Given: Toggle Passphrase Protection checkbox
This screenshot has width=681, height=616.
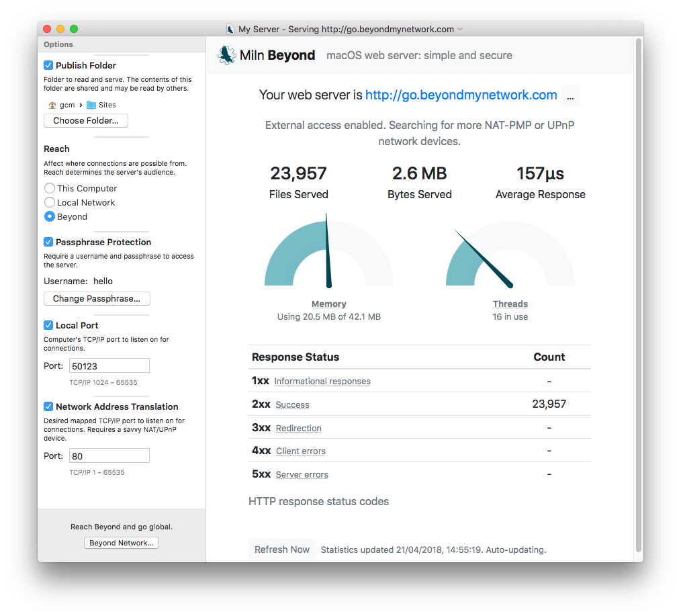Looking at the screenshot, I should pyautogui.click(x=48, y=242).
